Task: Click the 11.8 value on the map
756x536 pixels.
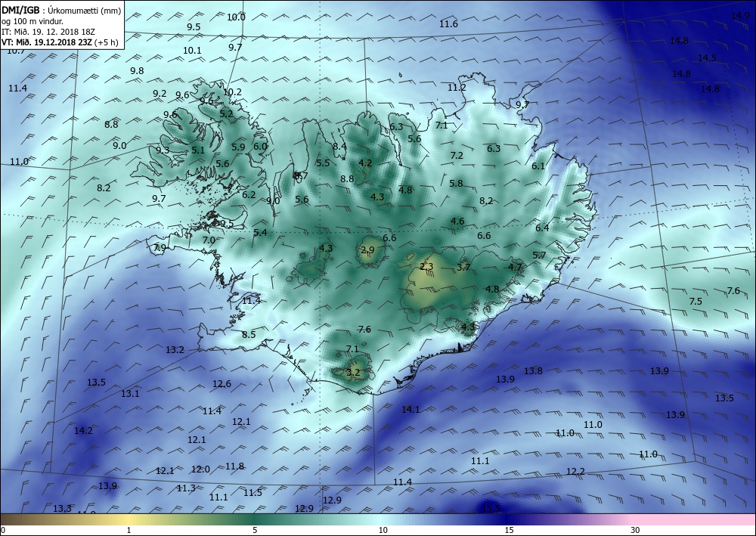Action: (x=235, y=466)
